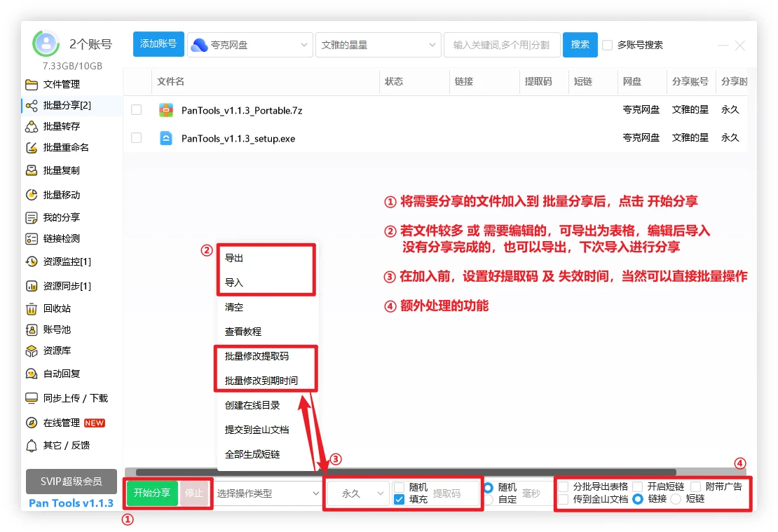This screenshot has width=778, height=532.
Task: Click the 添加账号 button
Action: point(158,44)
